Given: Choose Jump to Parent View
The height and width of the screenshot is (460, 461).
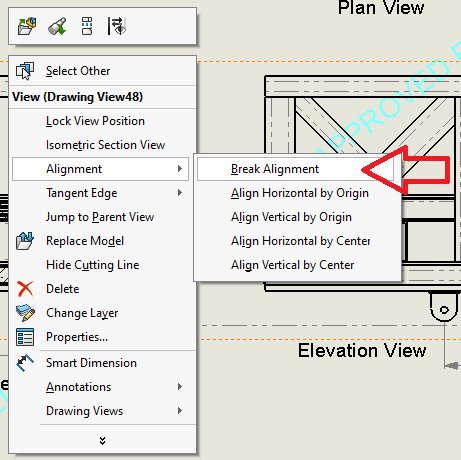Looking at the screenshot, I should click(100, 217).
